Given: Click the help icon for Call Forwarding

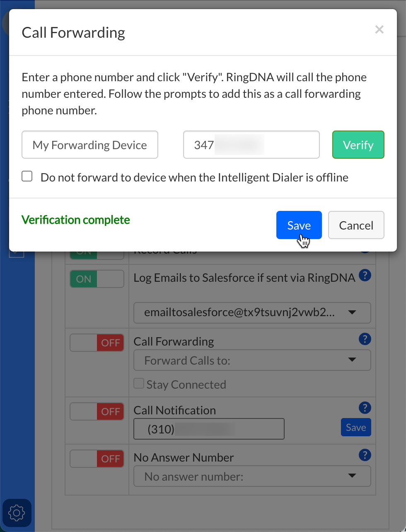Looking at the screenshot, I should (365, 339).
